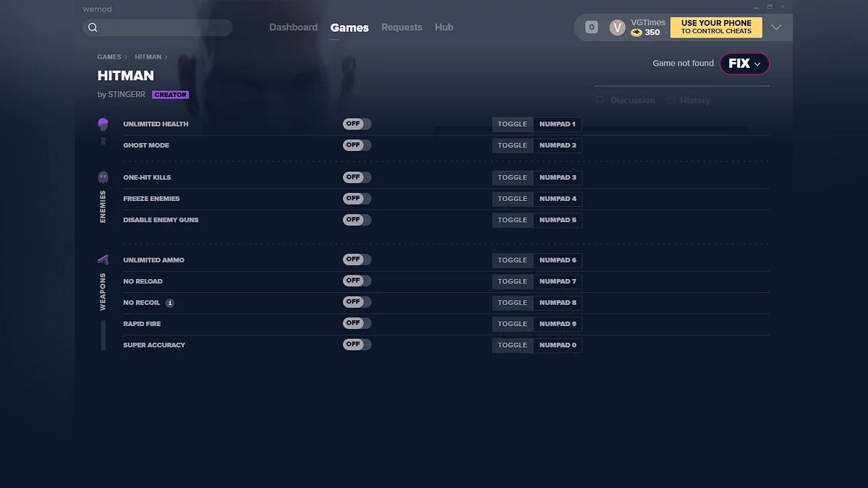Enable Super Accuracy switch
This screenshot has height=488, width=868.
357,345
